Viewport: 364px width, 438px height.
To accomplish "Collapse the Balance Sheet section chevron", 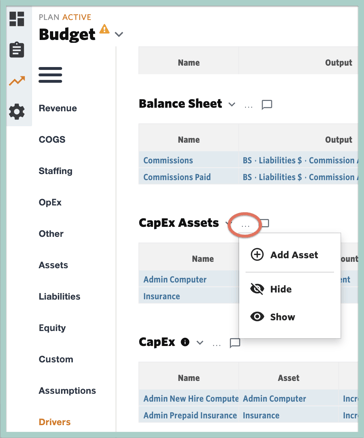I will [232, 105].
